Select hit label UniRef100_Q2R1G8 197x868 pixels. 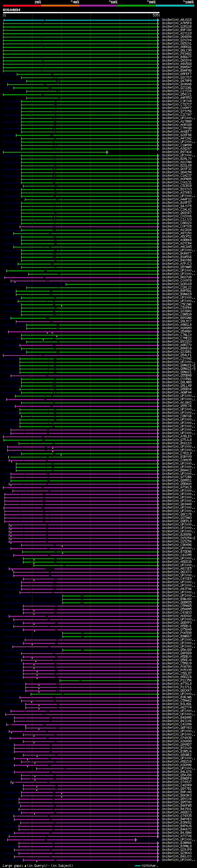click(177, 26)
